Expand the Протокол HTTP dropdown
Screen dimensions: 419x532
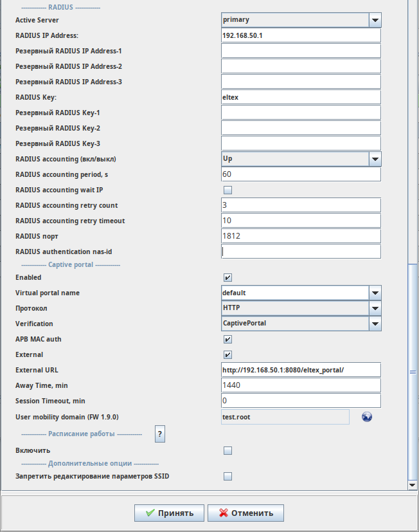click(375, 309)
